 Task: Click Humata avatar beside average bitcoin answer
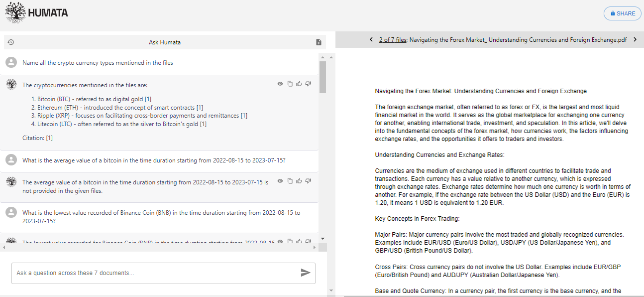tap(11, 182)
